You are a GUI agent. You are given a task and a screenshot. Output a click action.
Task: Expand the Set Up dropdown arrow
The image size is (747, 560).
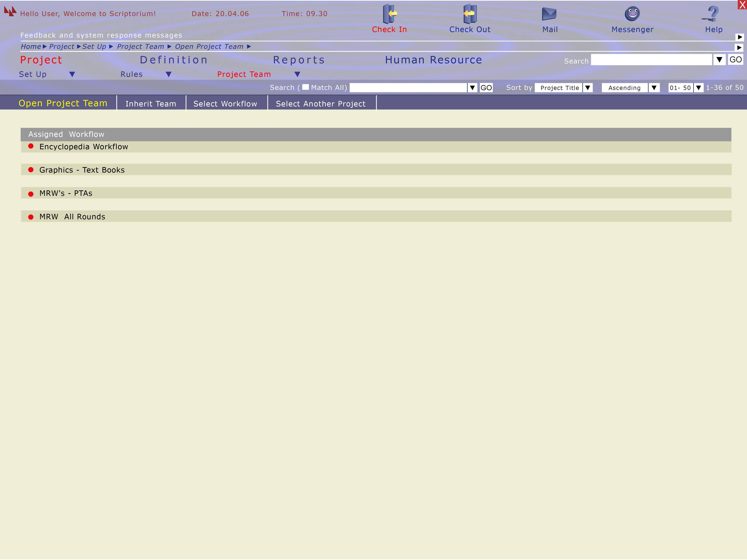coord(72,74)
